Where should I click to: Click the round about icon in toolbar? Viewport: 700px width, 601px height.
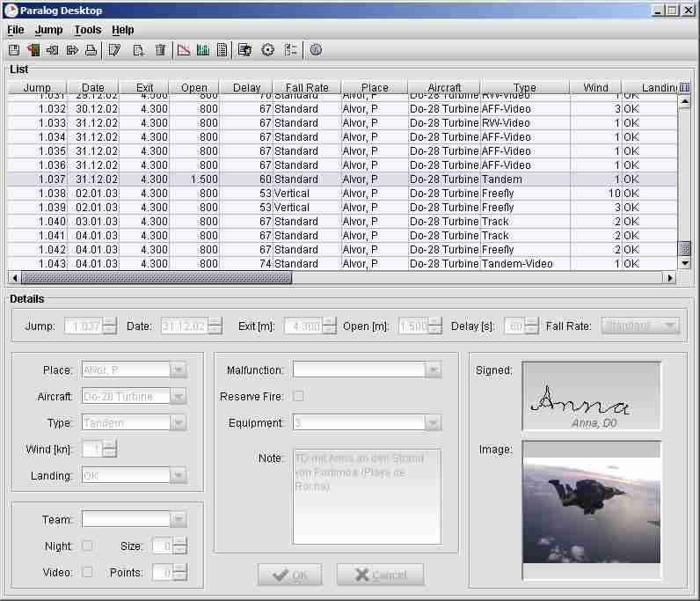[316, 50]
